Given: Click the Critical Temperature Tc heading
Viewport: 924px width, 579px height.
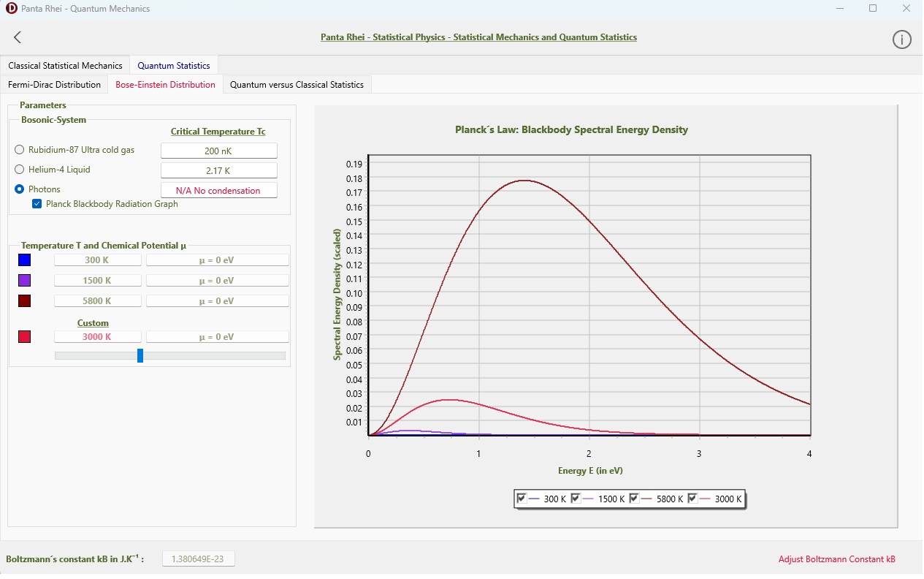Looking at the screenshot, I should pyautogui.click(x=218, y=132).
